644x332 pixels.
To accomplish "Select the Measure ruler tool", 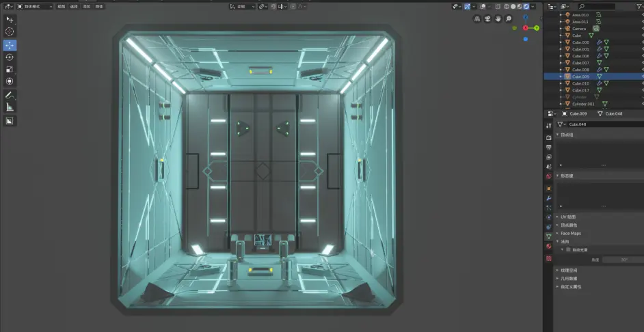I will [x=10, y=107].
